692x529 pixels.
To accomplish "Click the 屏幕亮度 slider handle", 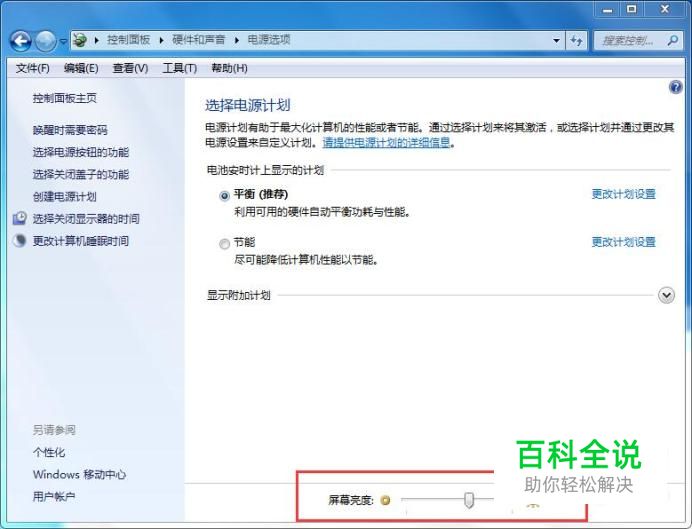I will pyautogui.click(x=469, y=500).
